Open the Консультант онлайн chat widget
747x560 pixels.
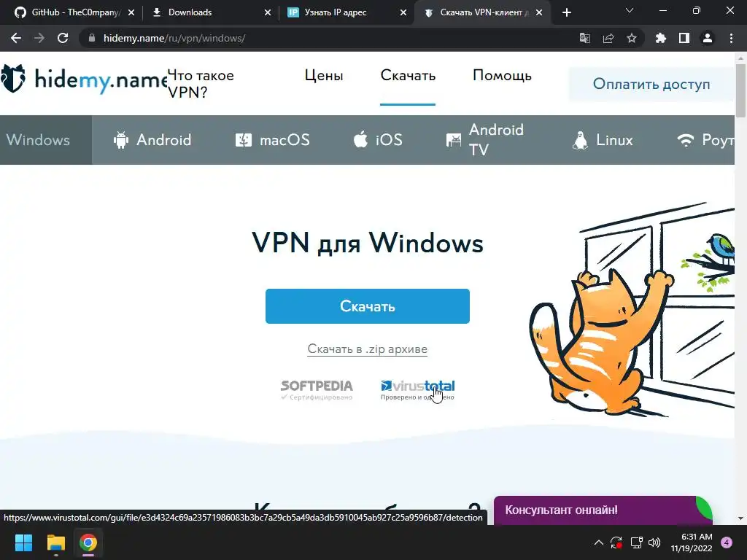point(603,510)
